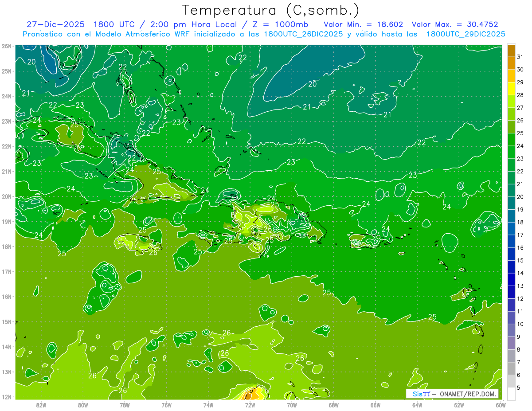
Task: Click the date "27-Dic-2025" in the header
Action: point(55,24)
